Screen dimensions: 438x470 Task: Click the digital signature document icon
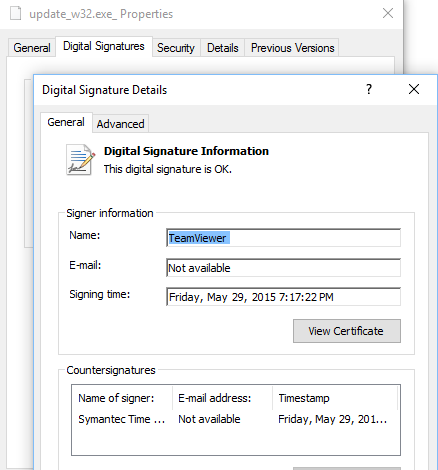pos(80,160)
